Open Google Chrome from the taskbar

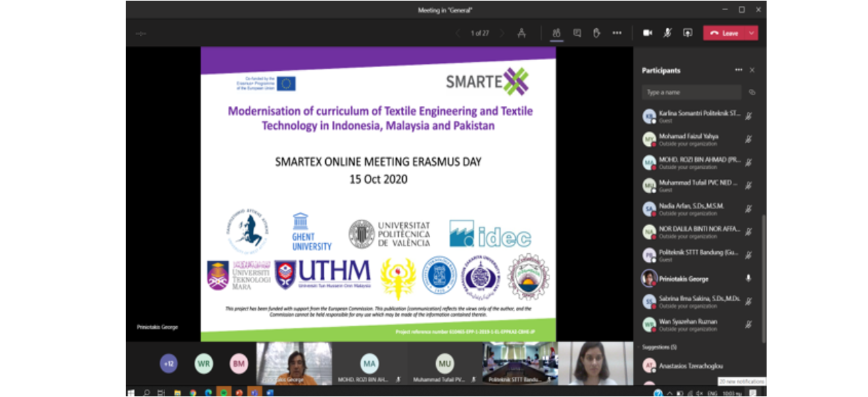point(193,392)
